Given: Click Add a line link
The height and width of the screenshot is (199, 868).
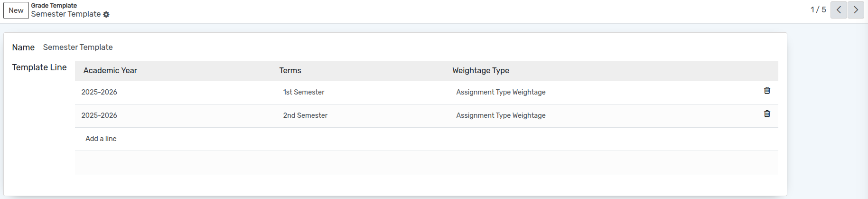Looking at the screenshot, I should point(101,139).
